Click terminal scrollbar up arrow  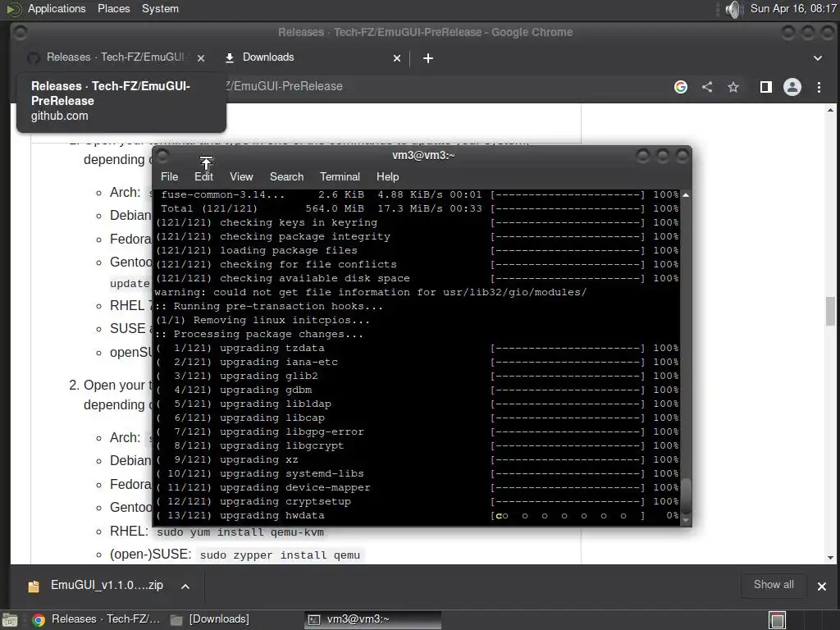point(685,195)
